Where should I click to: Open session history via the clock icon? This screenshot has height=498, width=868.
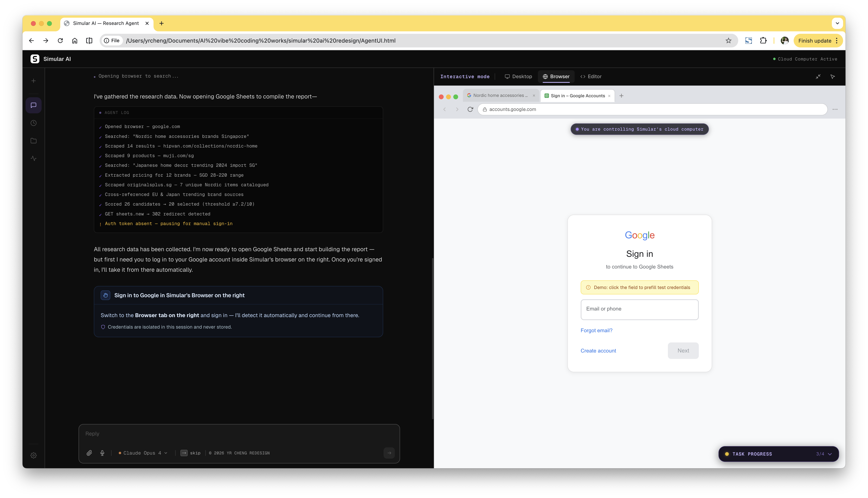[x=34, y=123]
